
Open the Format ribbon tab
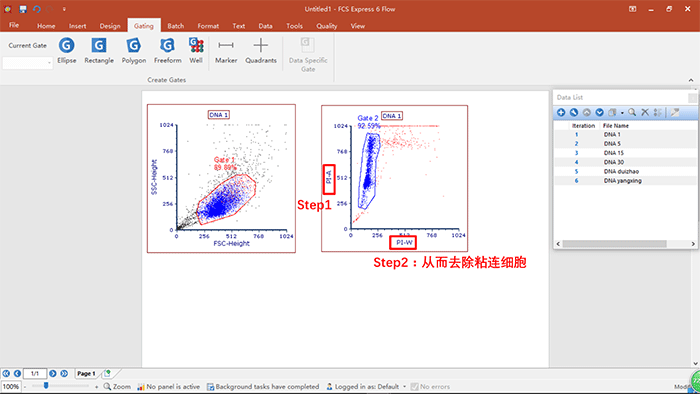208,26
